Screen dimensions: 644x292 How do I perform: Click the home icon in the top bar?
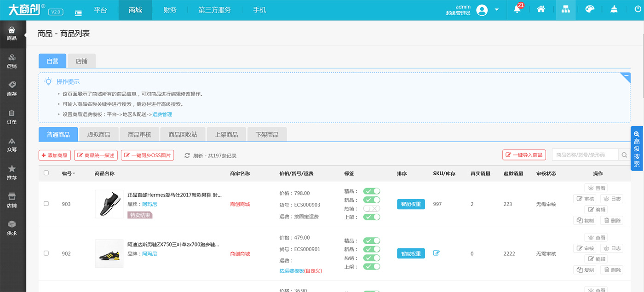coord(541,9)
